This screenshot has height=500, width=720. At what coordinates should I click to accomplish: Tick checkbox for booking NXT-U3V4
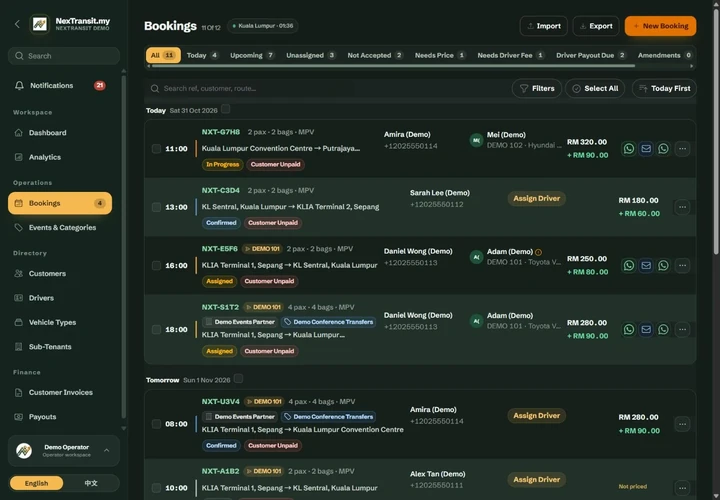(156, 424)
